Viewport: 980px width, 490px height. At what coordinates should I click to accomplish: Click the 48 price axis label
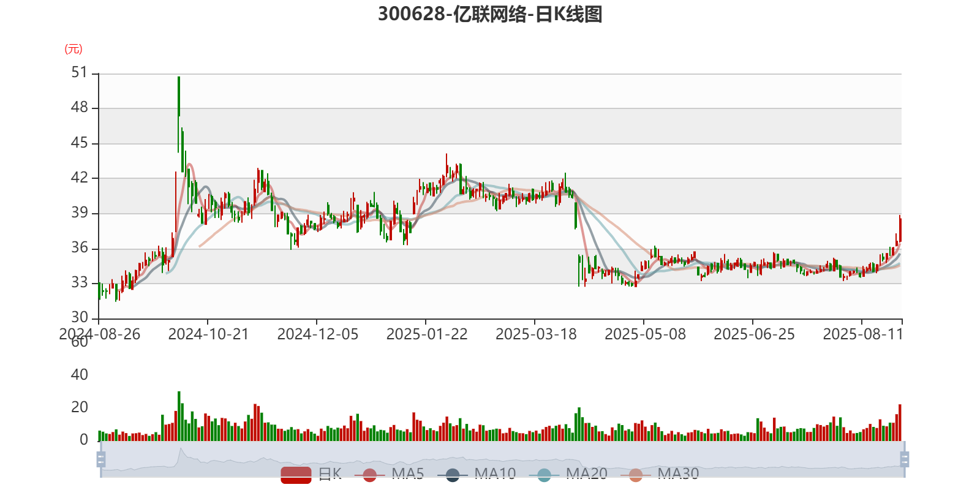point(80,108)
